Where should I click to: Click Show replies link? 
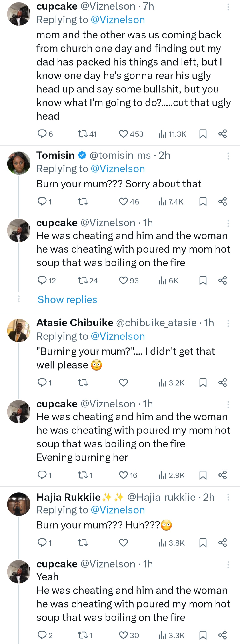tap(67, 299)
